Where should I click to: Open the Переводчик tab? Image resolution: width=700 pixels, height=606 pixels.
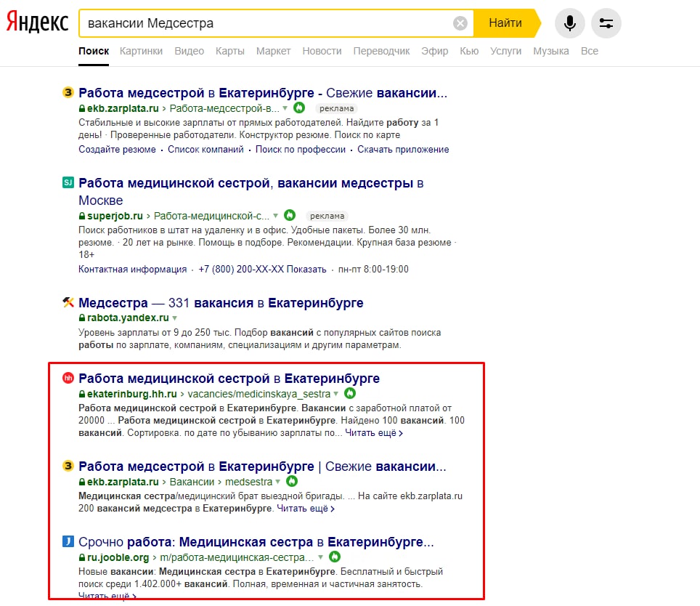(x=382, y=51)
